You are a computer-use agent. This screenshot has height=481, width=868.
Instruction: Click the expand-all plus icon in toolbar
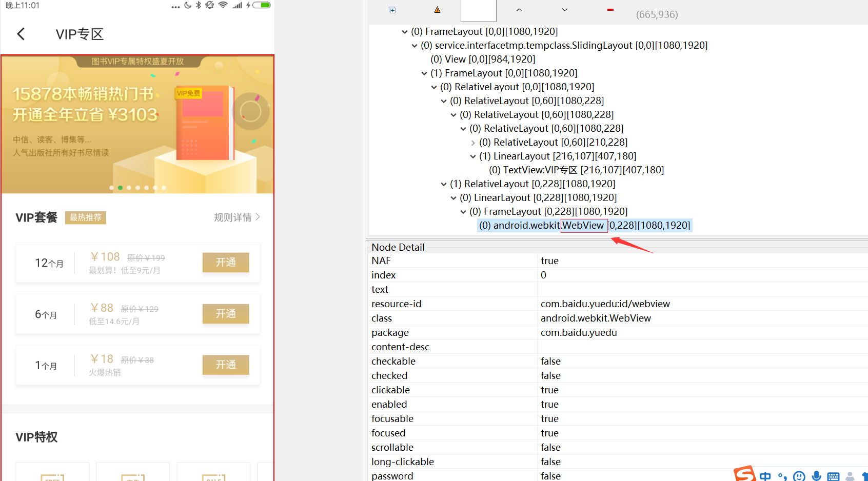click(x=392, y=10)
